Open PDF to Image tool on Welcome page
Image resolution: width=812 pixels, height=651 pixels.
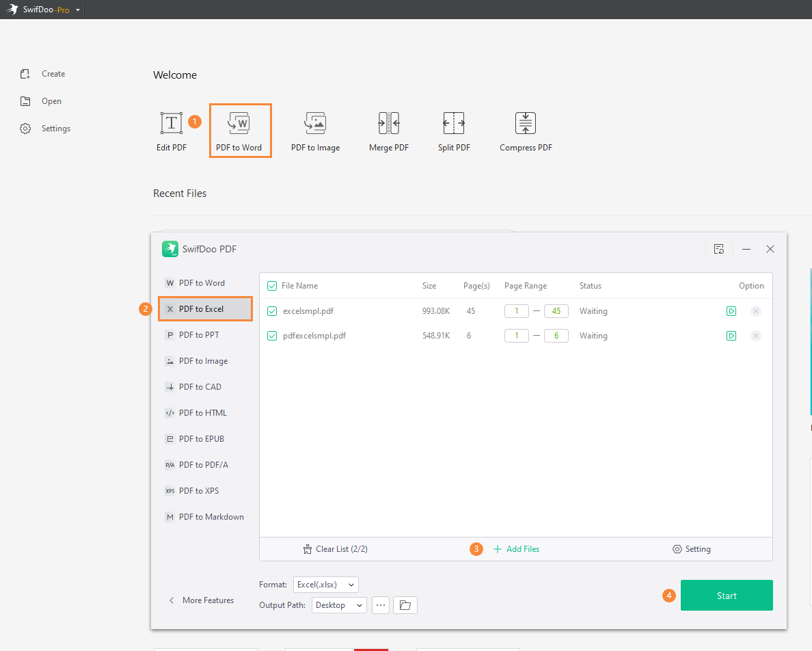[315, 131]
